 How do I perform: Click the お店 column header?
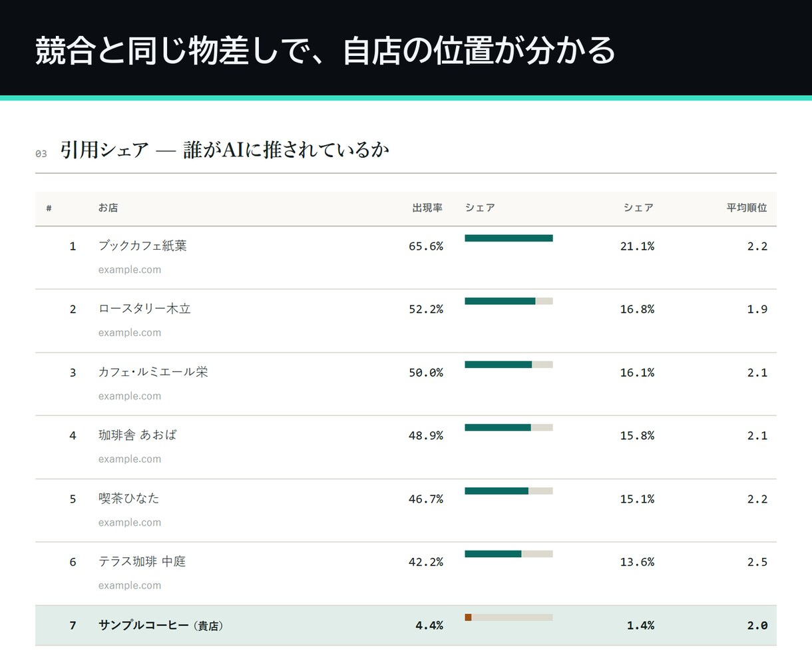pyautogui.click(x=108, y=208)
